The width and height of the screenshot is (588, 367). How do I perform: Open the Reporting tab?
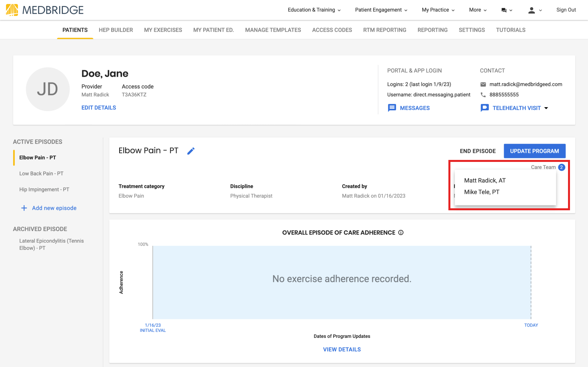(432, 30)
